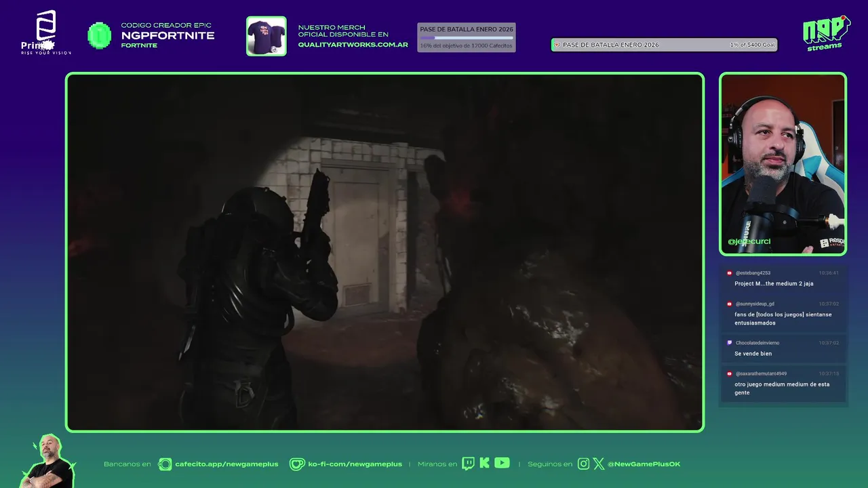Click 'NUESTRO MERCH OFICIAL DISPONIBLE EN' text
The image size is (868, 488).
pos(343,30)
